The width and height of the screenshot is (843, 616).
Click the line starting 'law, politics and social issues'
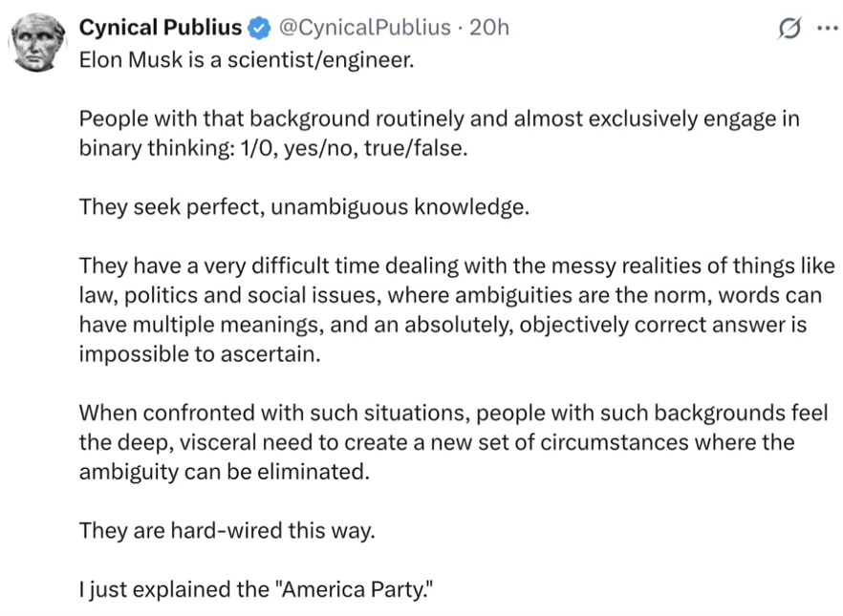[x=450, y=295]
